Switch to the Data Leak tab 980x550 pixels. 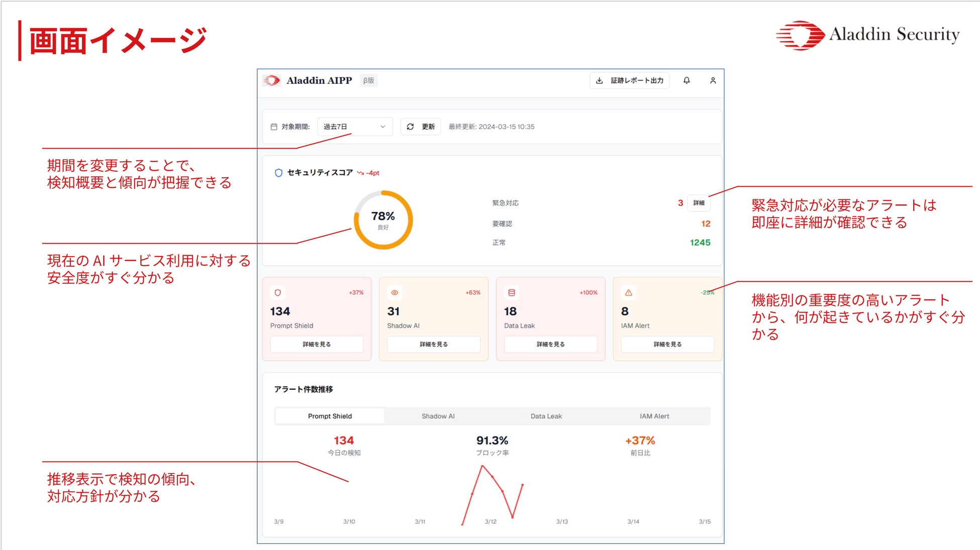(x=546, y=416)
